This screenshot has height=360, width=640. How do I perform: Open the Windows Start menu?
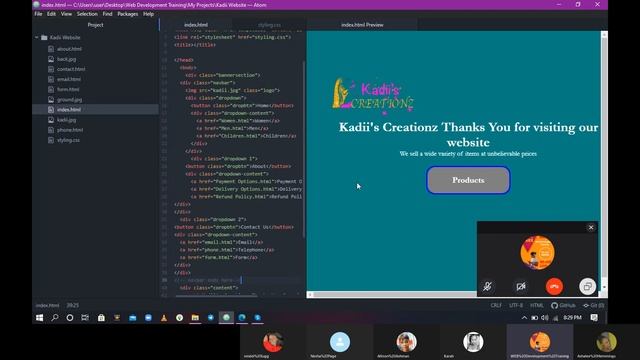click(40, 318)
